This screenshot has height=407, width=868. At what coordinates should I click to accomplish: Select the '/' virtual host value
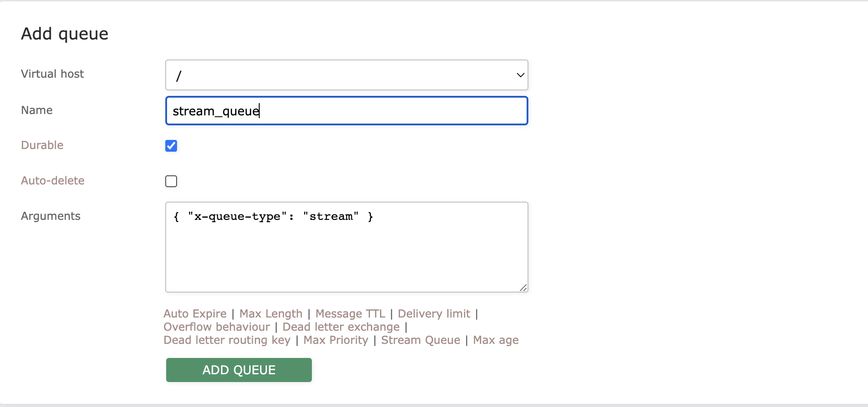(318, 75)
